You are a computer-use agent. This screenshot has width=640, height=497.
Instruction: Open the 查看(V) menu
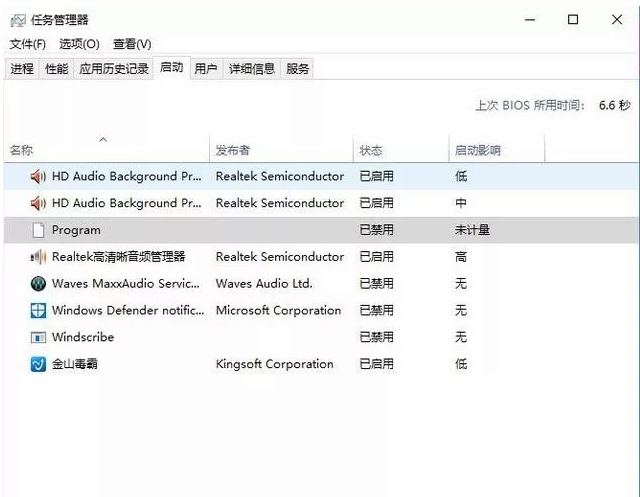click(132, 44)
